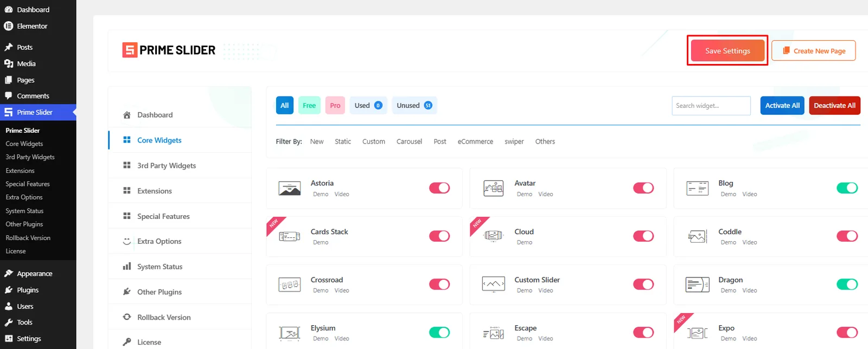Viewport: 868px width, 349px height.
Task: Filter by swiper category
Action: [x=514, y=141]
